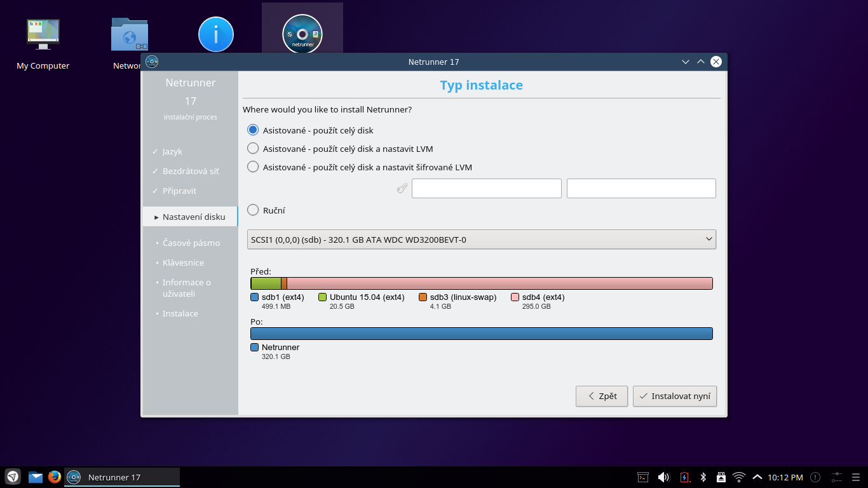
Task: Click the 10:12 PM clock
Action: [x=785, y=477]
